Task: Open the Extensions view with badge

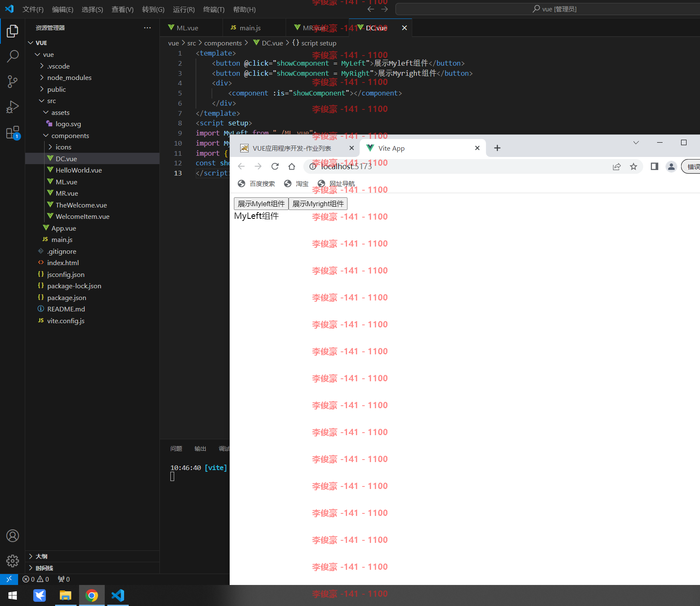Action: (13, 133)
